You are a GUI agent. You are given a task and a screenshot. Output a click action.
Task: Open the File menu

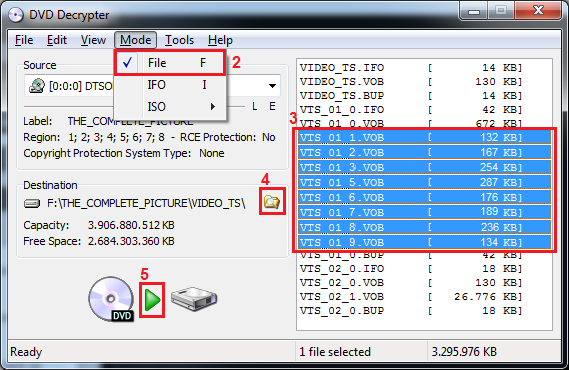click(x=24, y=40)
